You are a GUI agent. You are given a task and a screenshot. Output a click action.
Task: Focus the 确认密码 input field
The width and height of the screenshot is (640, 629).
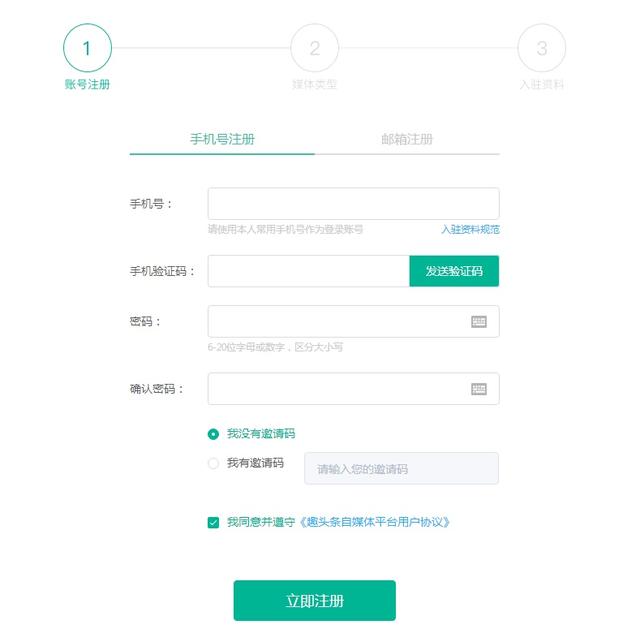[353, 389]
